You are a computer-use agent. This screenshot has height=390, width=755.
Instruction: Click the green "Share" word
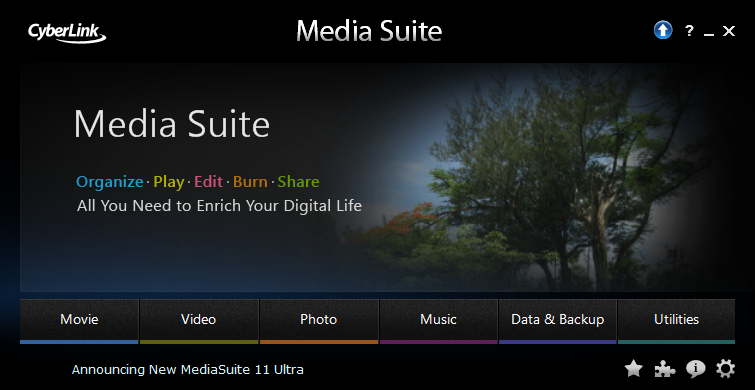pyautogui.click(x=299, y=182)
